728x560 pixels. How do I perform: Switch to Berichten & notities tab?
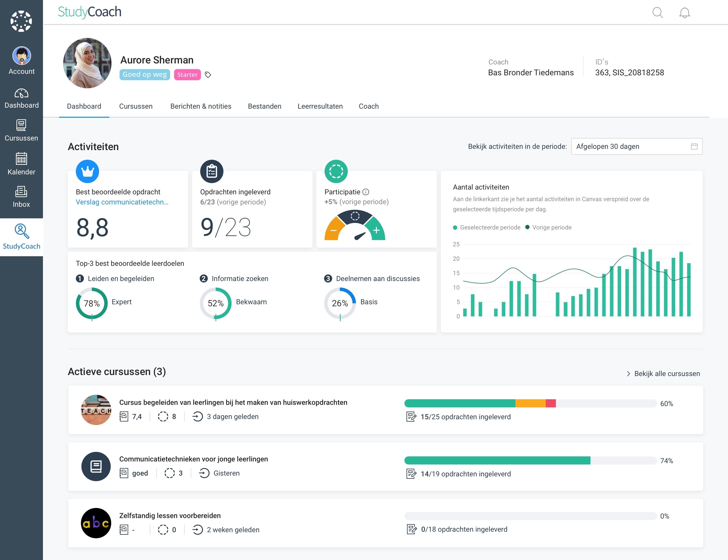[x=201, y=106]
